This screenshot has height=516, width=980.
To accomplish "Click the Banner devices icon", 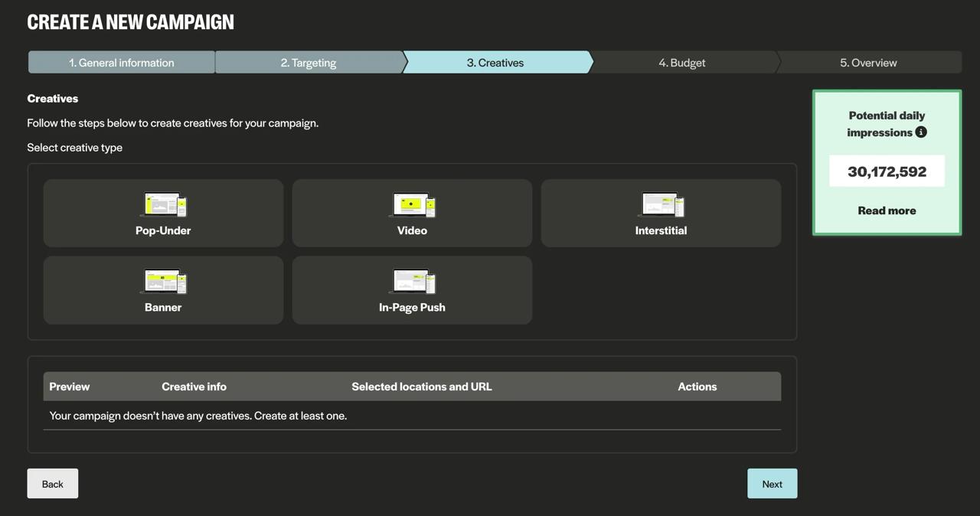I will [163, 281].
